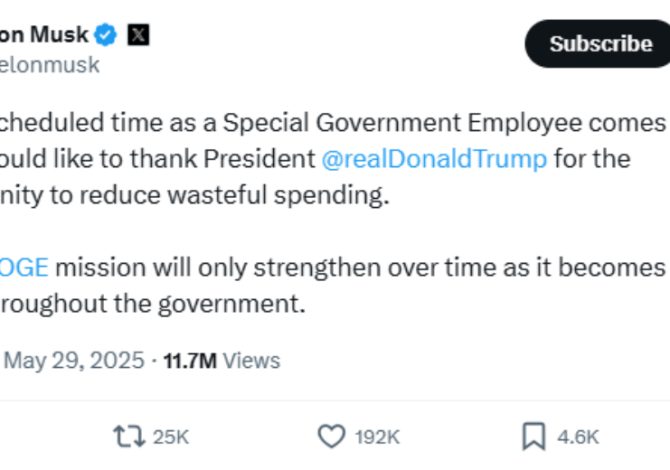Click the "throughout the government" line
The image size is (670, 470).
pyautogui.click(x=150, y=303)
